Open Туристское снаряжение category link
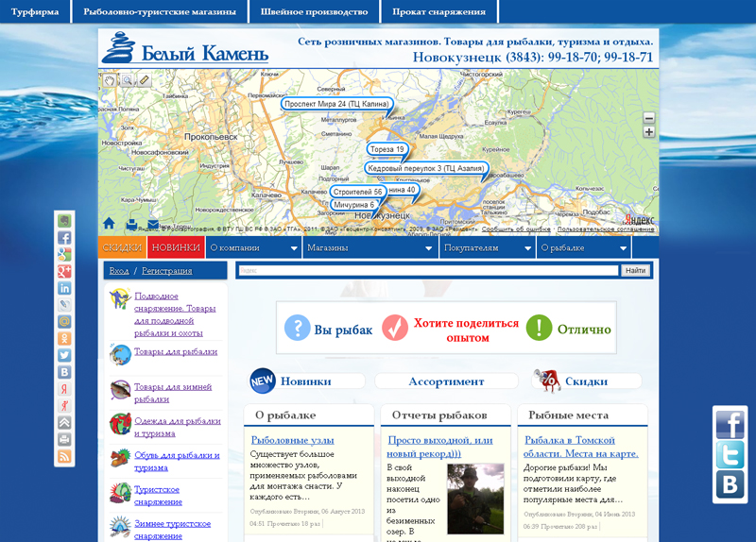The width and height of the screenshot is (756, 542). pos(158,496)
